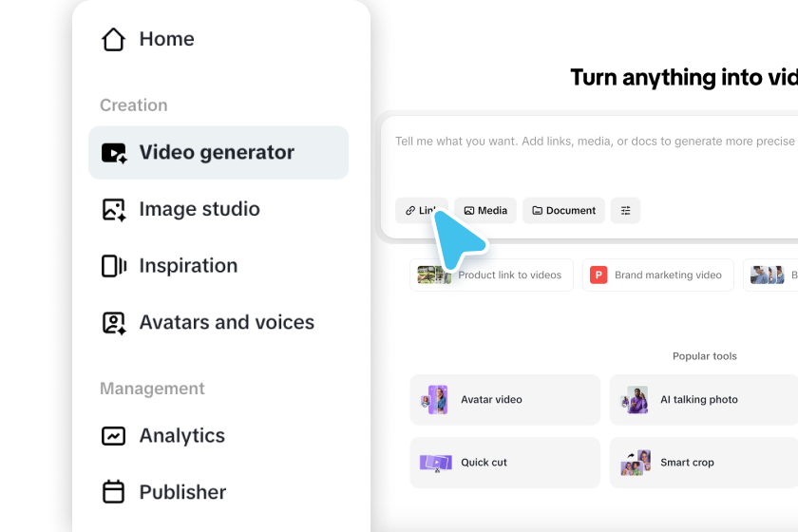Screen dimensions: 798x532
Task: Open the Image studio menu item
Action: tap(218, 209)
